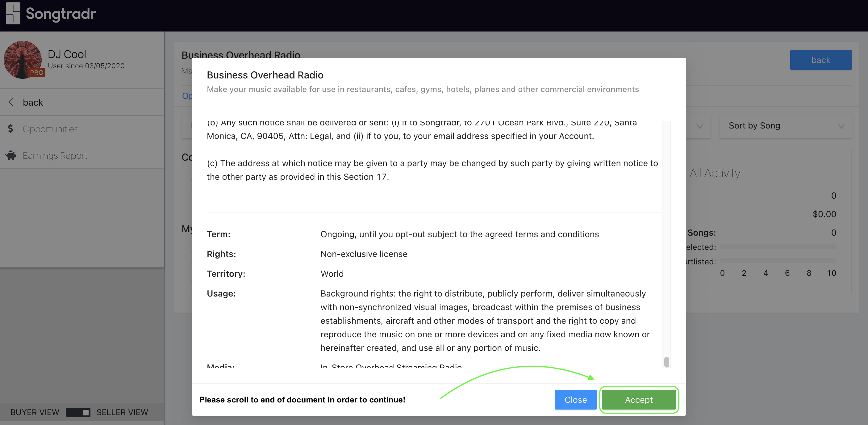Click the back text in sidebar

click(x=33, y=103)
